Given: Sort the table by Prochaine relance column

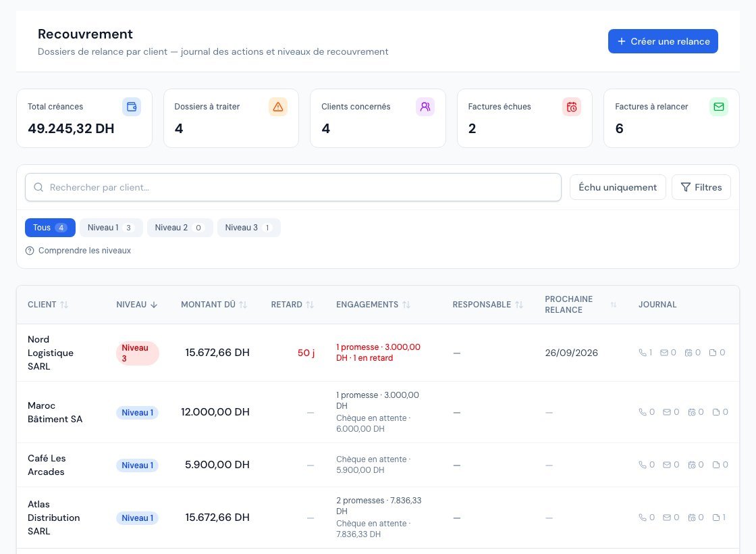Looking at the screenshot, I should click(580, 305).
